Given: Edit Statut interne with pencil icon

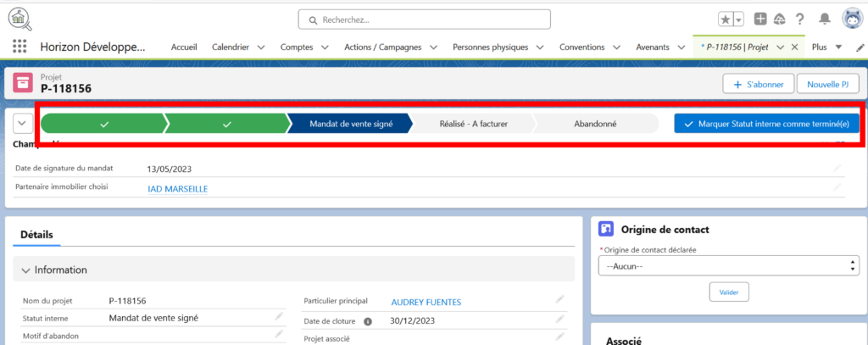Looking at the screenshot, I should (278, 317).
